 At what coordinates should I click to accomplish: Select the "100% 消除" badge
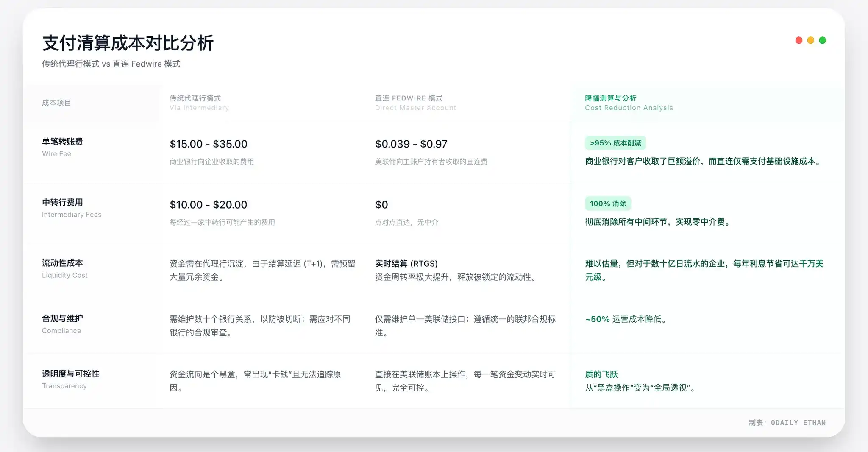tap(608, 204)
